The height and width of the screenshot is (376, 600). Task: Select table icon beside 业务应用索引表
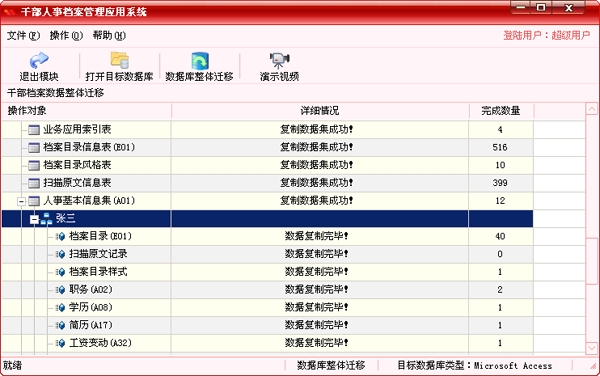(x=34, y=130)
